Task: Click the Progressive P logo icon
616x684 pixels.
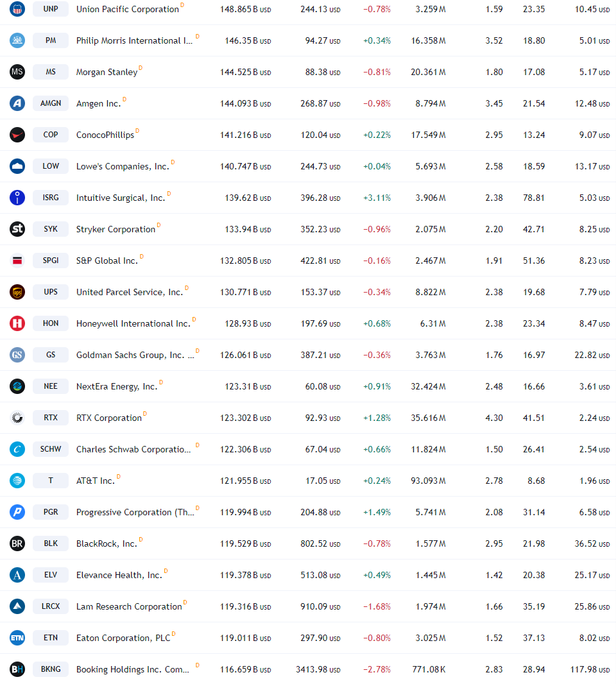Action: [x=17, y=511]
